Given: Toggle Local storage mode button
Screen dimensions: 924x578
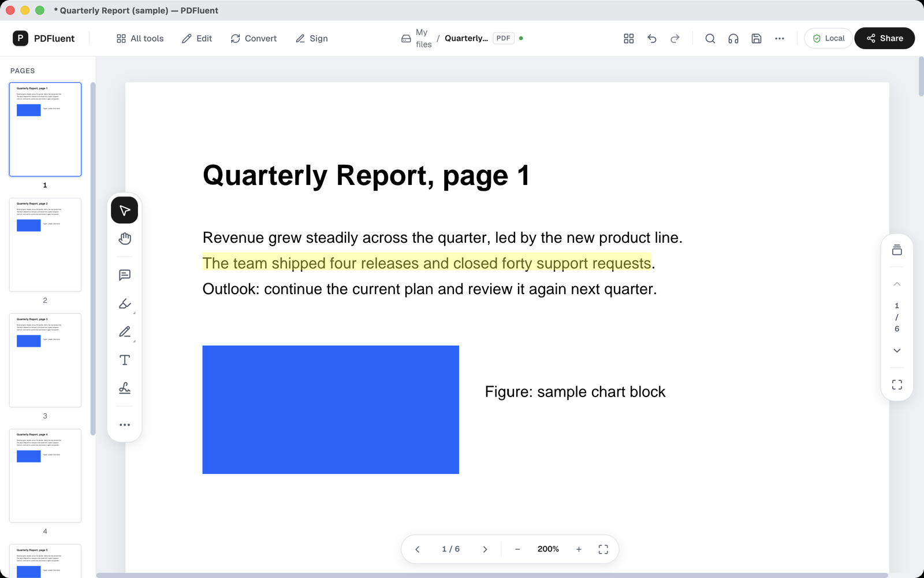Looking at the screenshot, I should pos(829,38).
